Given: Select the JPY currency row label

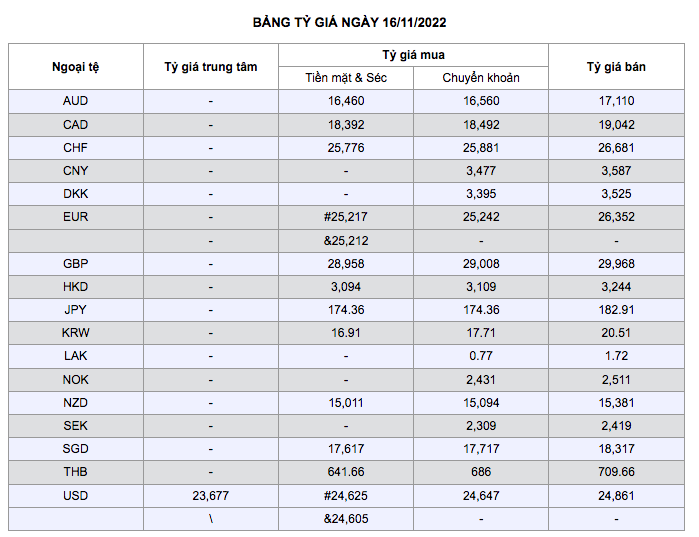Looking at the screenshot, I should pyautogui.click(x=76, y=310).
